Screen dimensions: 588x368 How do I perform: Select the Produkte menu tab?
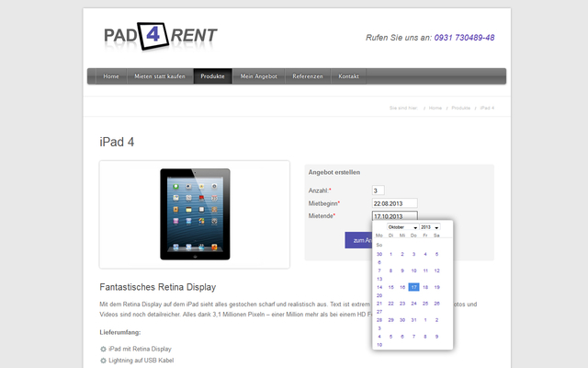coord(212,76)
